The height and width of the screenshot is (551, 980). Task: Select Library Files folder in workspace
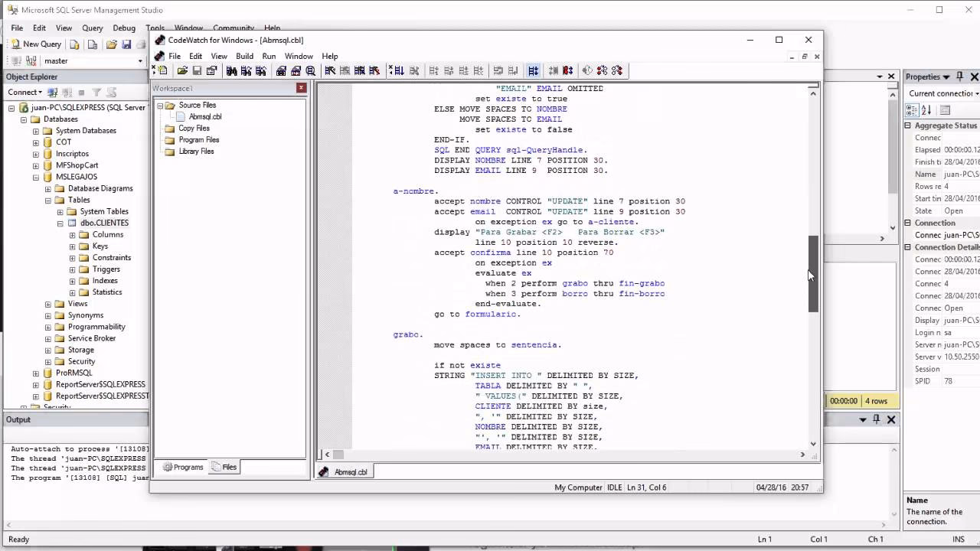(196, 152)
